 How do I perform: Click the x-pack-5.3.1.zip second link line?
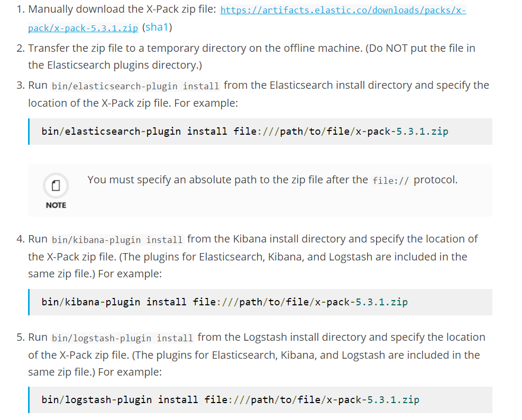click(83, 29)
